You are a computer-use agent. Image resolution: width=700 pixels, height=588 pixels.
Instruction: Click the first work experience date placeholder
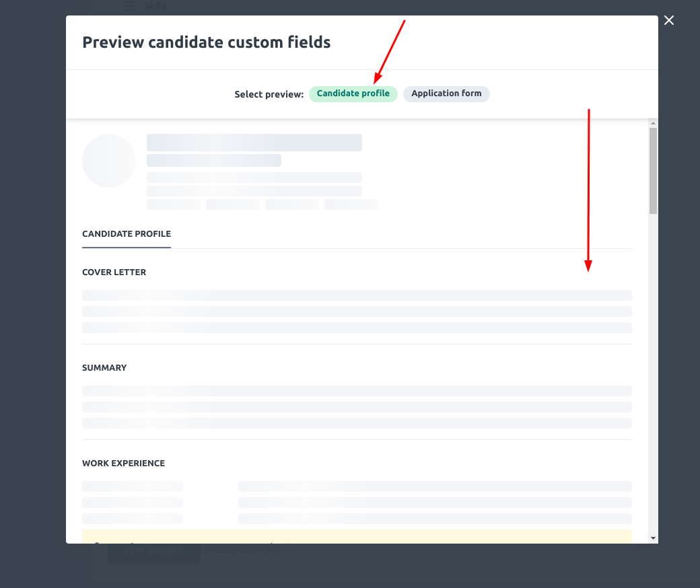coord(132,486)
